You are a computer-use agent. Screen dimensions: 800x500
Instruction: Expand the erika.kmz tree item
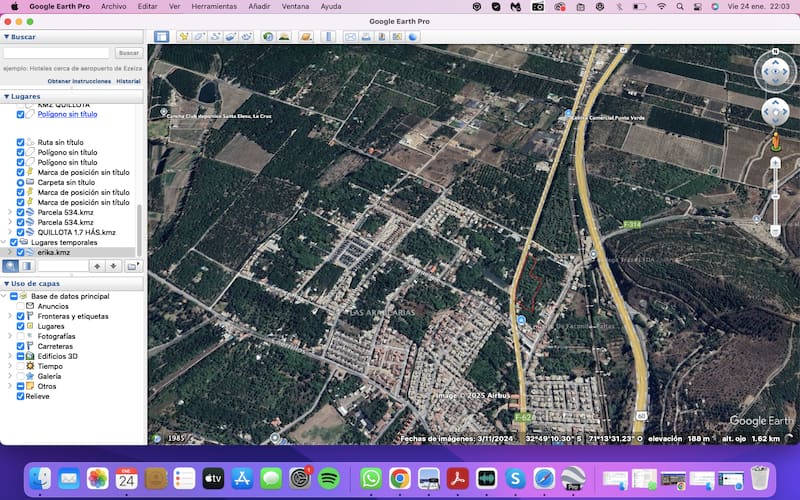10,252
